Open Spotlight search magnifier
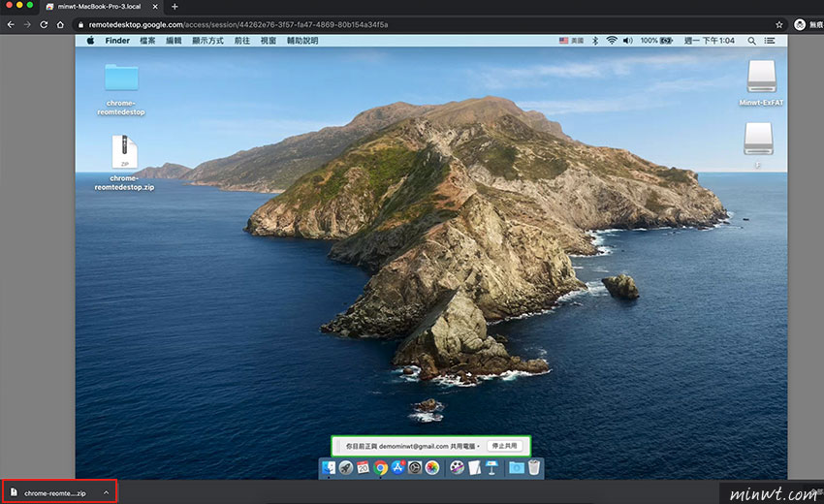 752,41
